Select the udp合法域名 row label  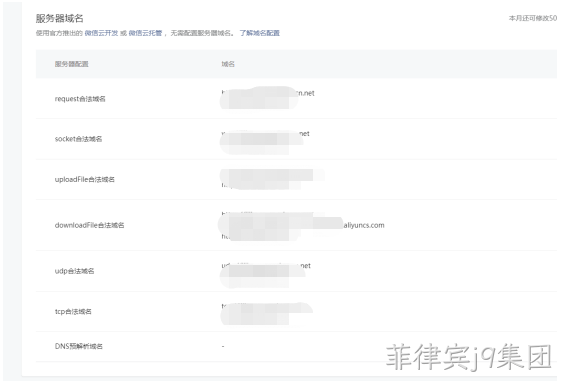pos(74,271)
